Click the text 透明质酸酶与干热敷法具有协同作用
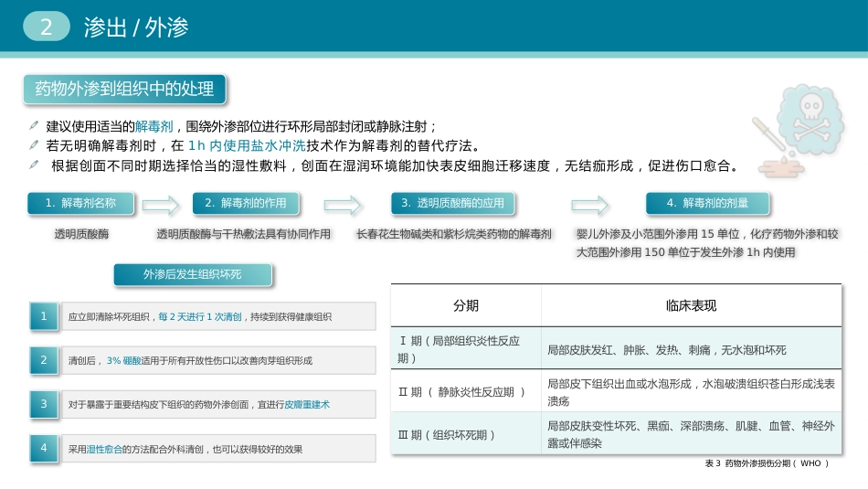Image resolution: width=868 pixels, height=489 pixels. pos(244,234)
